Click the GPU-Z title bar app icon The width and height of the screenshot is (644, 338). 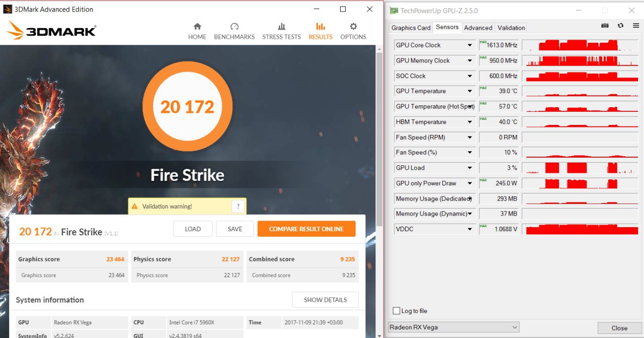[394, 11]
